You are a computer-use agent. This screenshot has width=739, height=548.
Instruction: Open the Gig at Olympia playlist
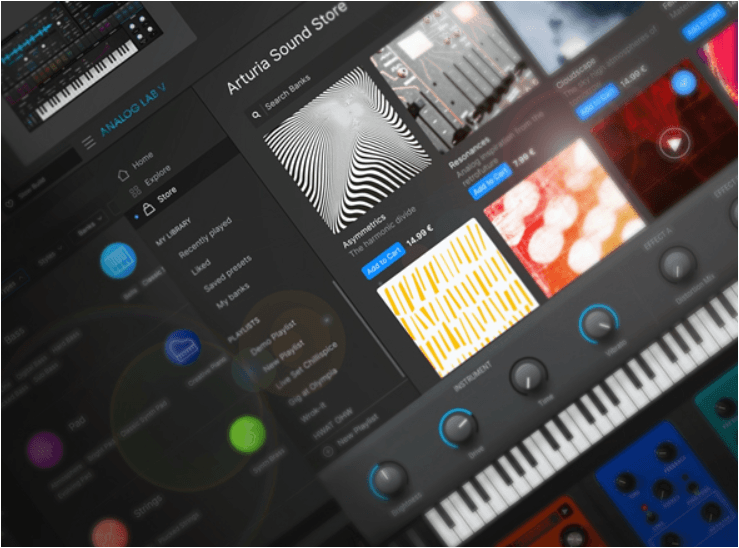click(312, 387)
